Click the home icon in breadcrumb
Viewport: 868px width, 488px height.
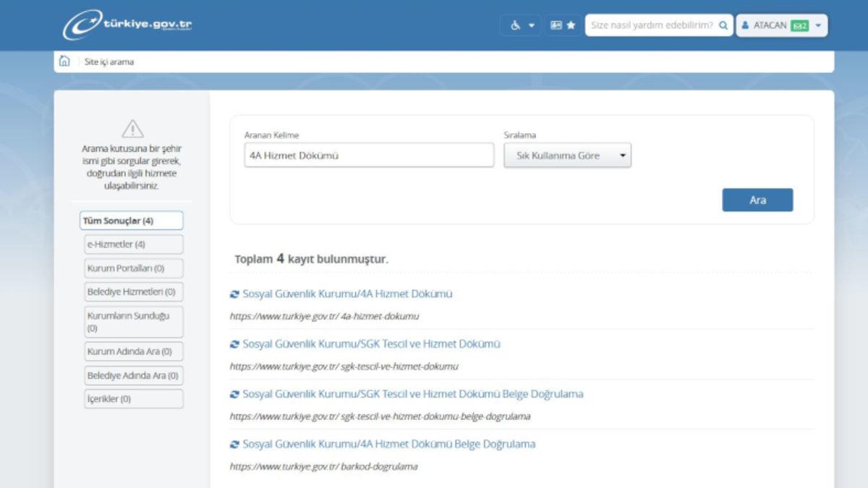click(x=64, y=61)
